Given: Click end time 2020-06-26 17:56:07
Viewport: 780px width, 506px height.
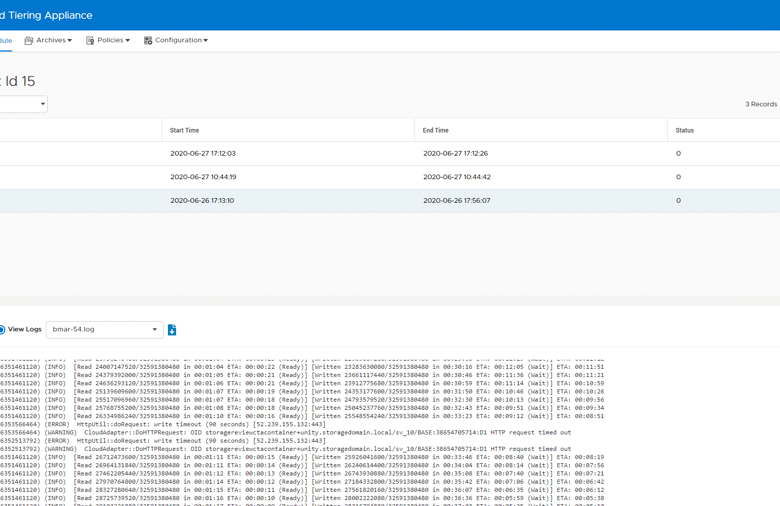Looking at the screenshot, I should (x=457, y=201).
